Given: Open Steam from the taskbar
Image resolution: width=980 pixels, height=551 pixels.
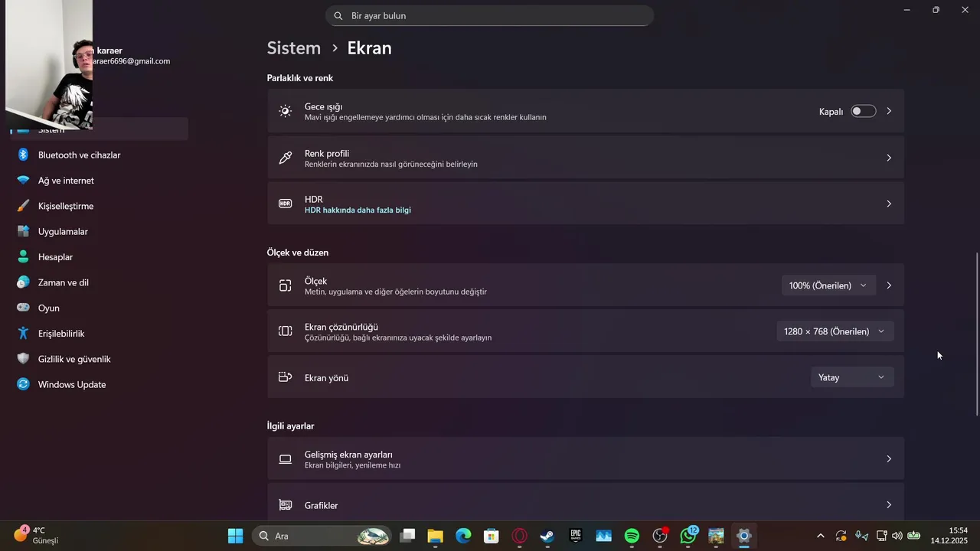Looking at the screenshot, I should click(547, 536).
